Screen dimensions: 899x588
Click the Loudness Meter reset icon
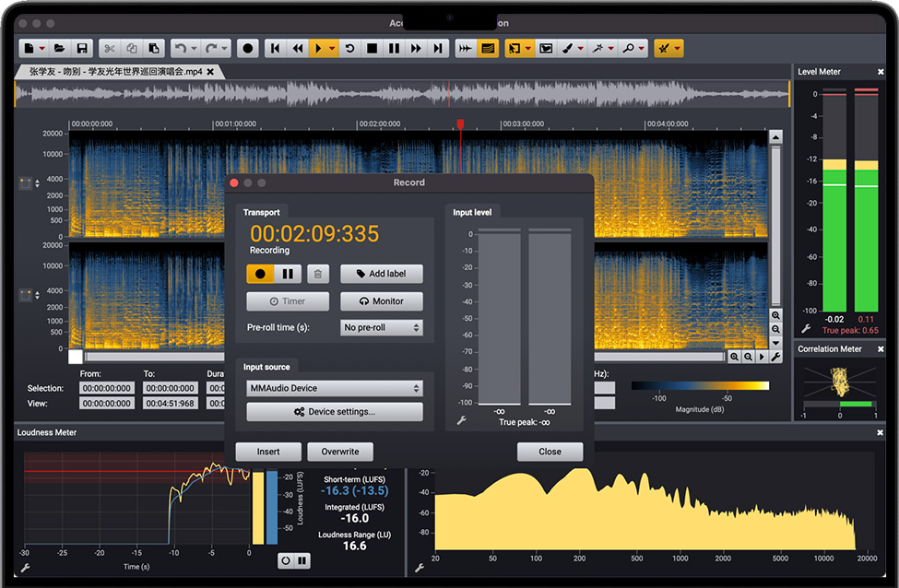[286, 560]
